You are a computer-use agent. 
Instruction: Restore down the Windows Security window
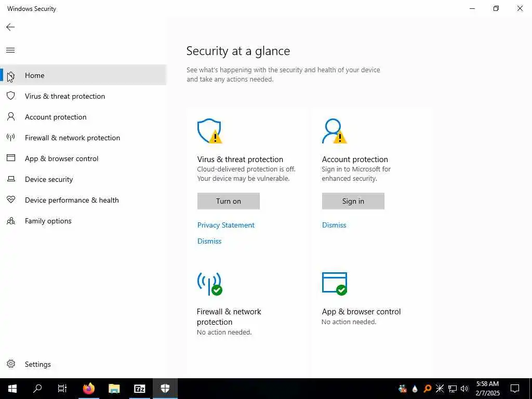pos(496,8)
